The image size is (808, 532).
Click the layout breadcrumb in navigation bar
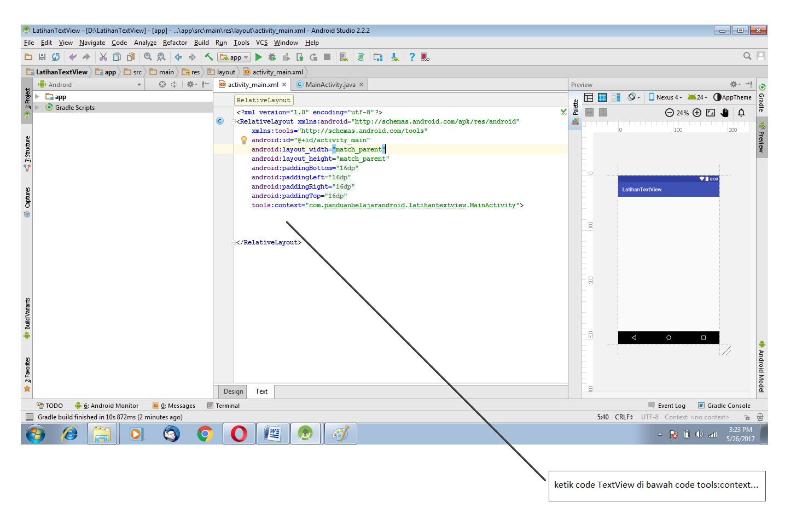click(222, 72)
